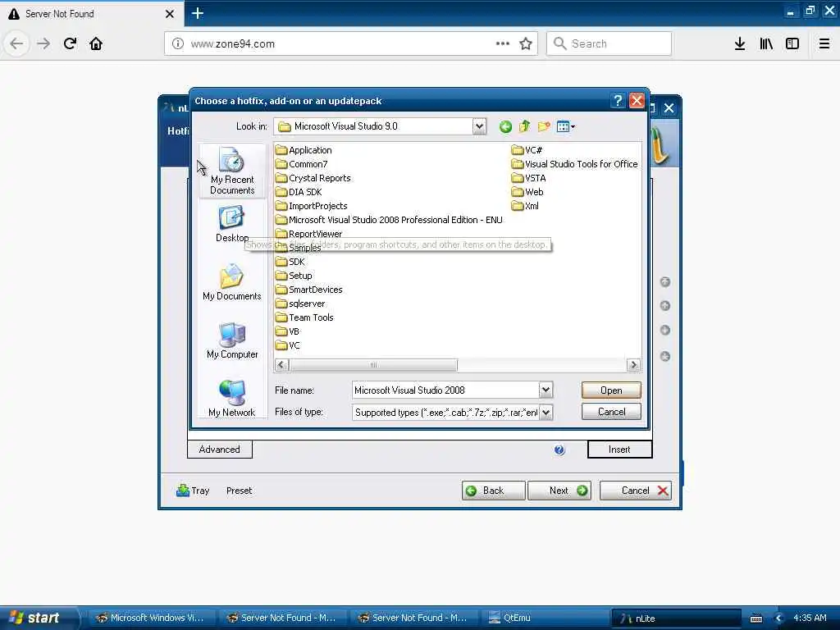Select the VSTA folder
Image resolution: width=840 pixels, height=630 pixels.
point(529,178)
